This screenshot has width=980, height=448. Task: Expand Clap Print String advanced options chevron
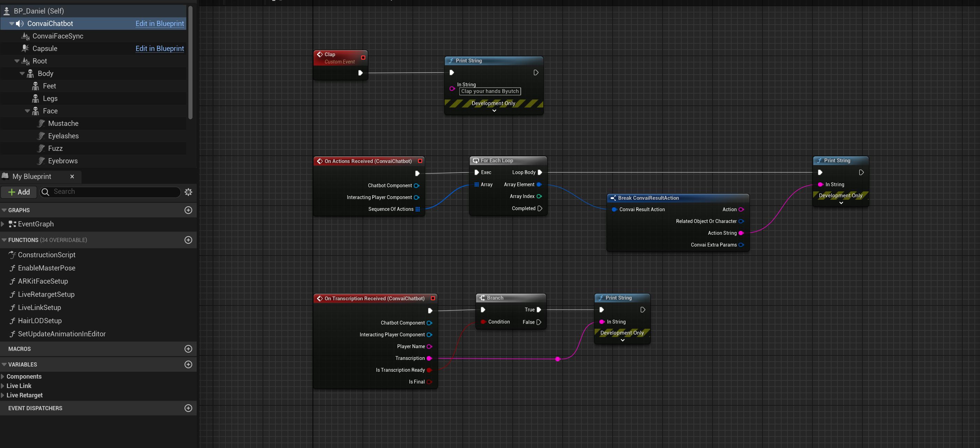coord(494,111)
